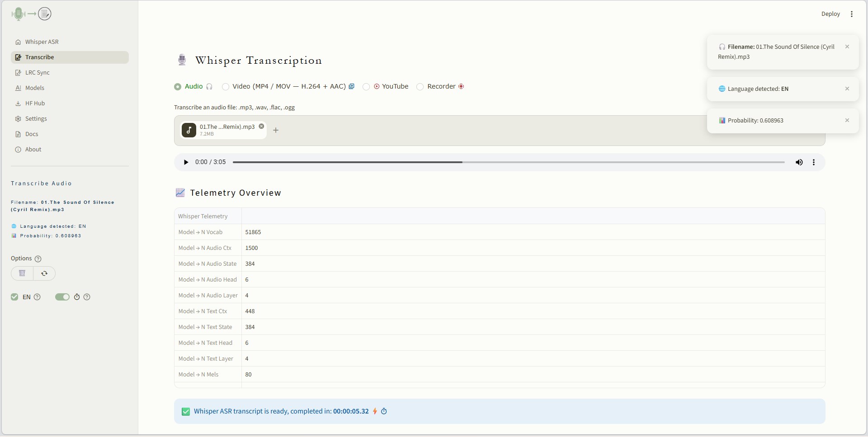The width and height of the screenshot is (868, 437).
Task: Open the three-dot menu next to Deploy
Action: [x=852, y=14]
